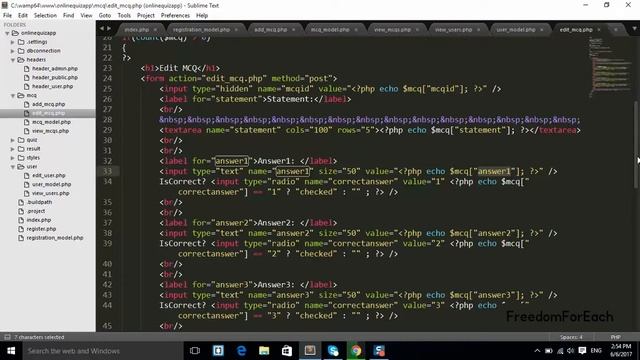Open the Project menu

[x=146, y=16]
